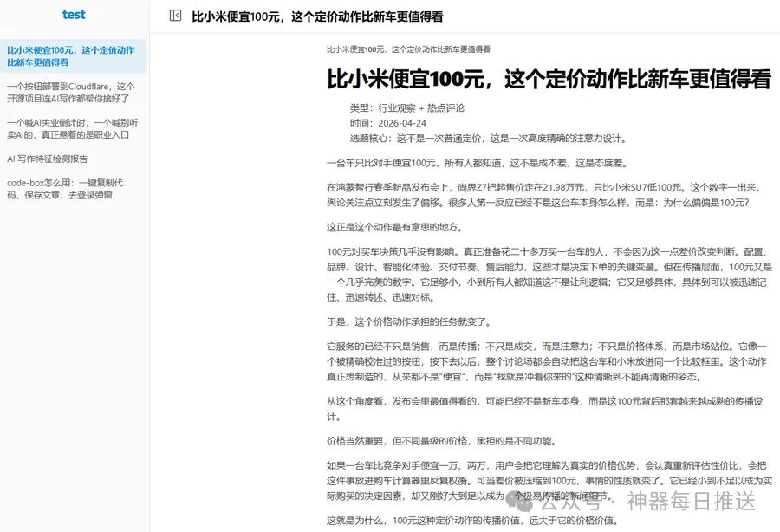The width and height of the screenshot is (780, 532).
Task: Click paragraph starting '100元对买车决策几乎没有影响'
Action: coord(549,275)
